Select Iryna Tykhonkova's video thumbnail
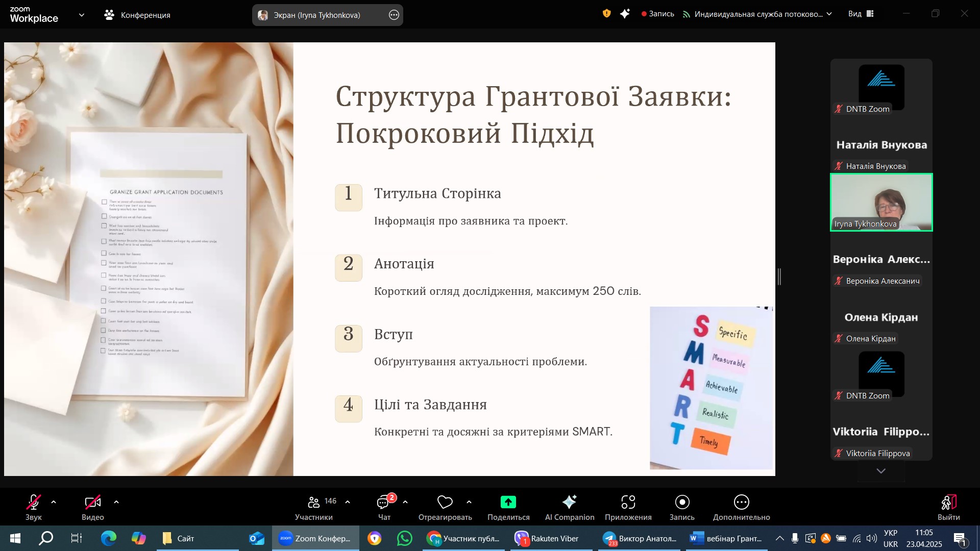This screenshot has height=551, width=980. [881, 202]
